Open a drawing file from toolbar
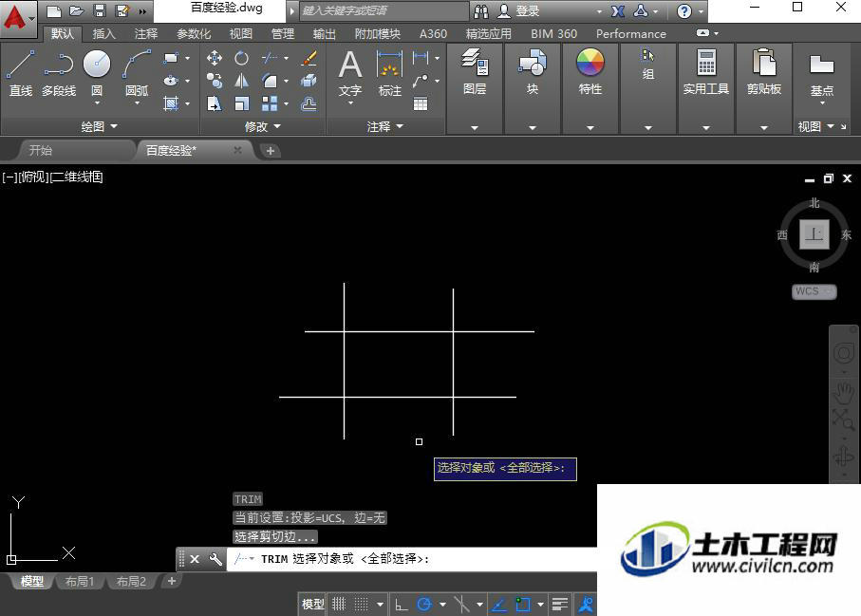 [76, 10]
